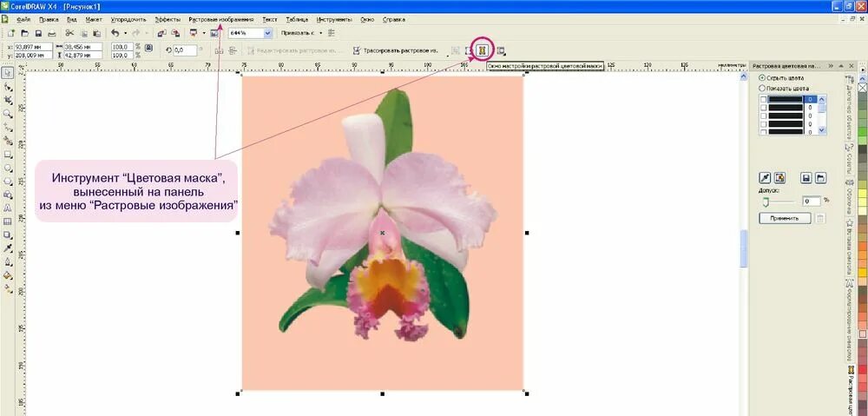Screen dimensions: 868x416
Task: Open the 'Эффекты' menu
Action: [168, 19]
